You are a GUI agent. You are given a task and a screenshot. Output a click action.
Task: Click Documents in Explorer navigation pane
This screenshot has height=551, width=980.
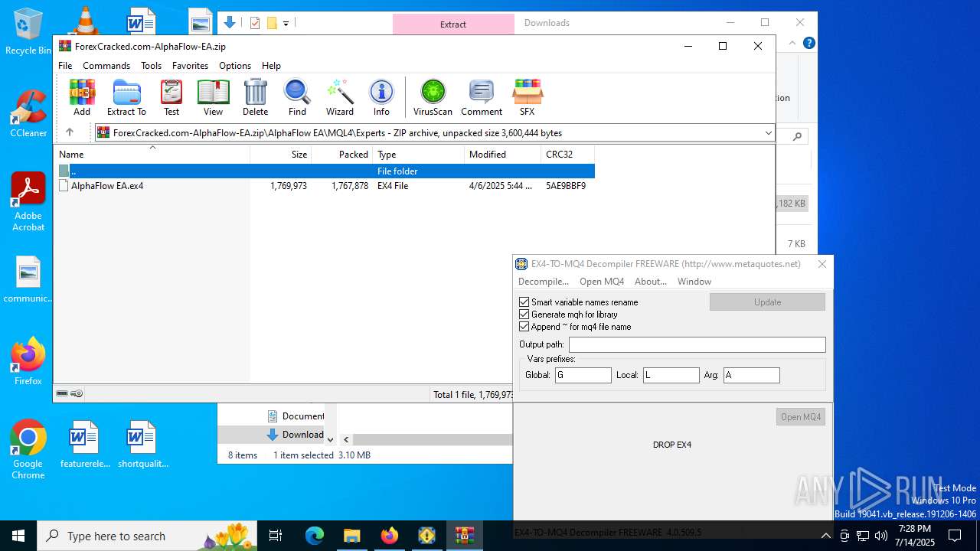click(296, 416)
